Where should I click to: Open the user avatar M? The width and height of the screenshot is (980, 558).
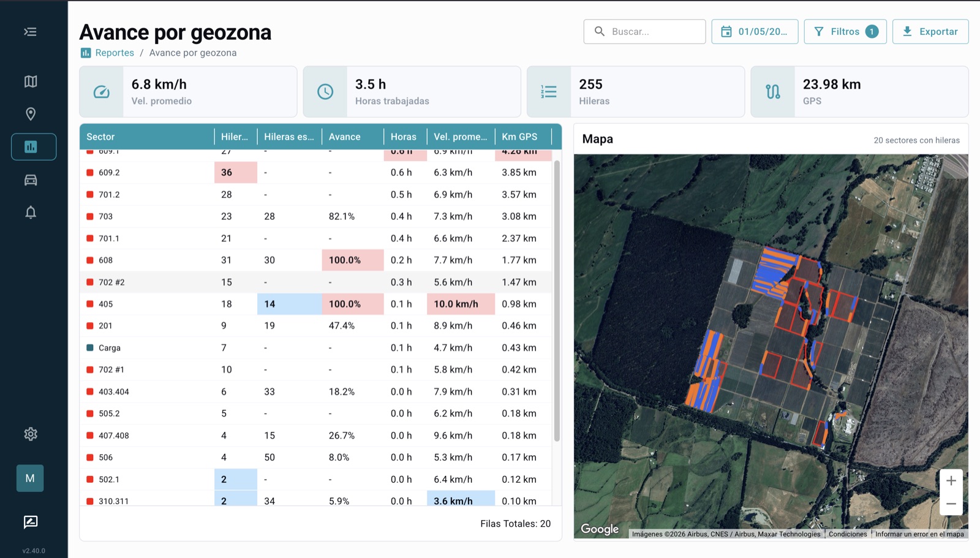30,478
